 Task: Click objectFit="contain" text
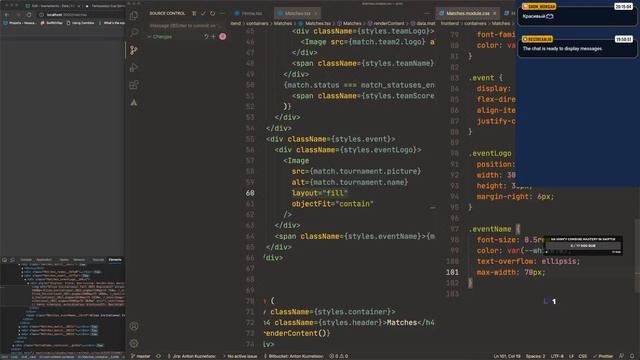333,204
